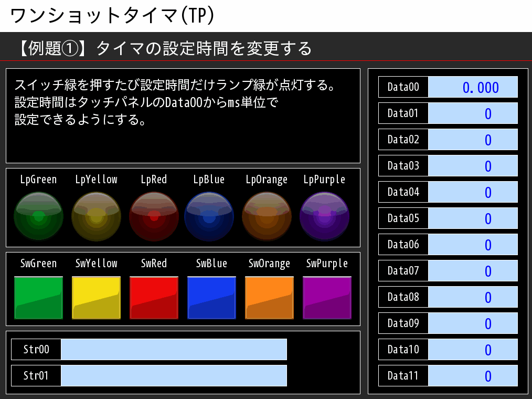
Task: Select the Data09 value field
Action: click(x=473, y=323)
